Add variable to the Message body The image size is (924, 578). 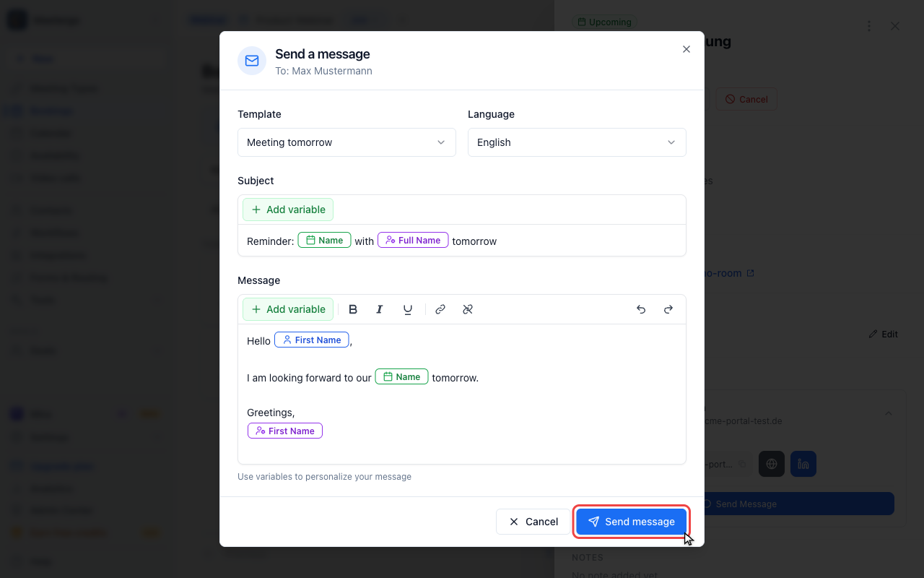pyautogui.click(x=288, y=309)
